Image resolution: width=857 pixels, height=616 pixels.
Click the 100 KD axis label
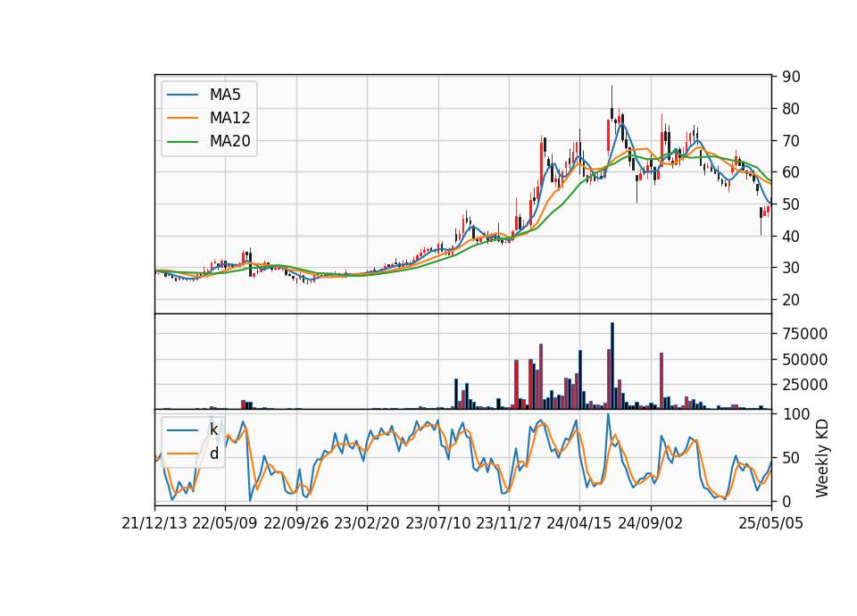point(795,414)
